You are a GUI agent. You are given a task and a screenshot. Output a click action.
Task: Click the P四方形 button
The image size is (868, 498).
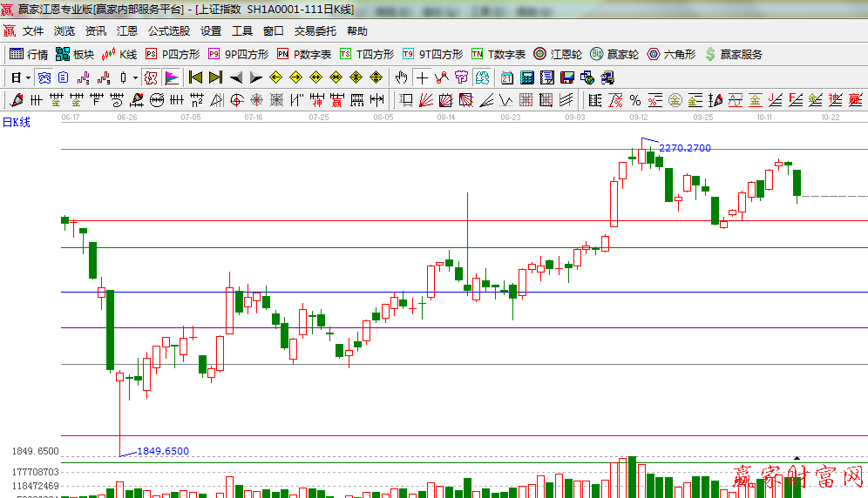click(172, 54)
